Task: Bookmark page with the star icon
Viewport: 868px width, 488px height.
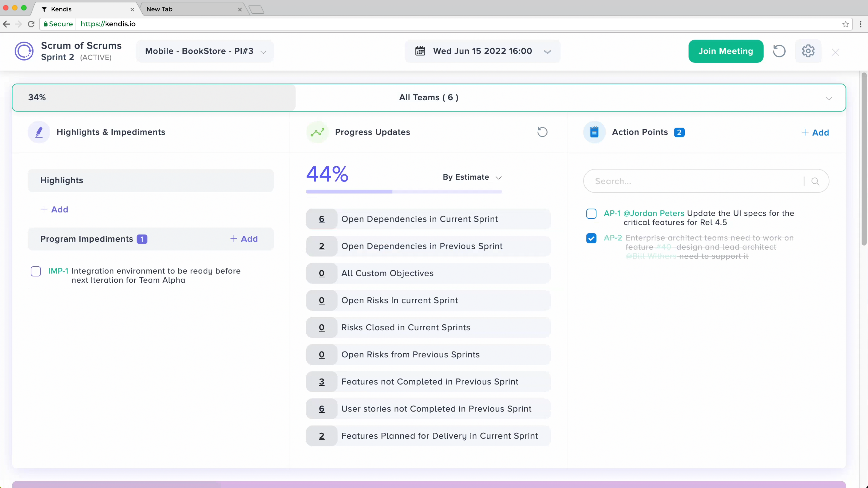Action: tap(845, 24)
